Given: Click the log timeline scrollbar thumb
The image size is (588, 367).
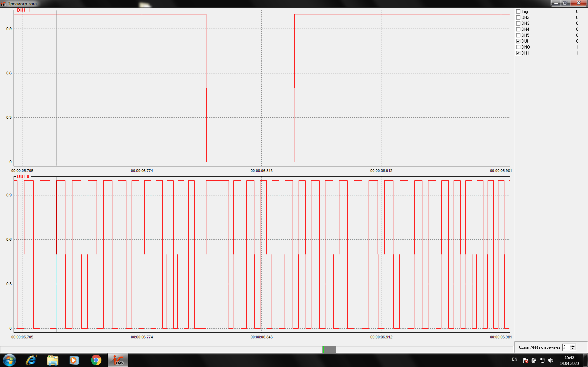Looking at the screenshot, I should [x=329, y=350].
